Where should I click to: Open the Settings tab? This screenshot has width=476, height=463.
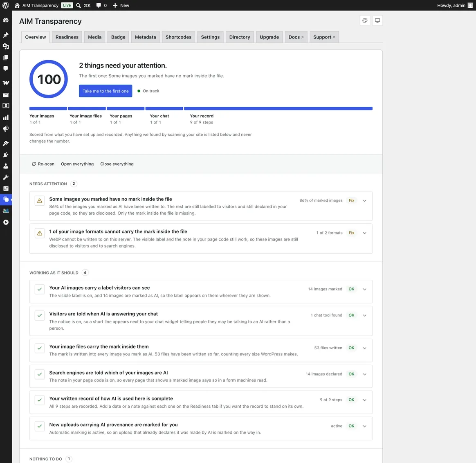[x=210, y=37]
